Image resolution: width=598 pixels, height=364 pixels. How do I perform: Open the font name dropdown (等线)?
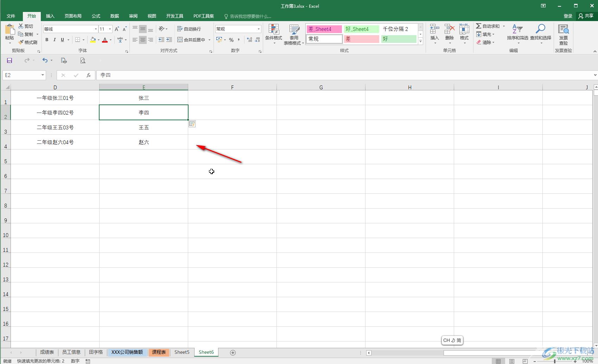click(96, 29)
